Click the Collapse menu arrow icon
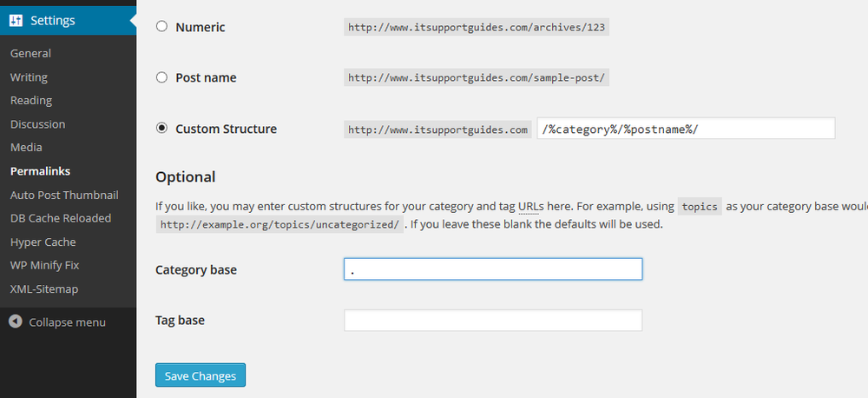The image size is (868, 398). coord(16,322)
